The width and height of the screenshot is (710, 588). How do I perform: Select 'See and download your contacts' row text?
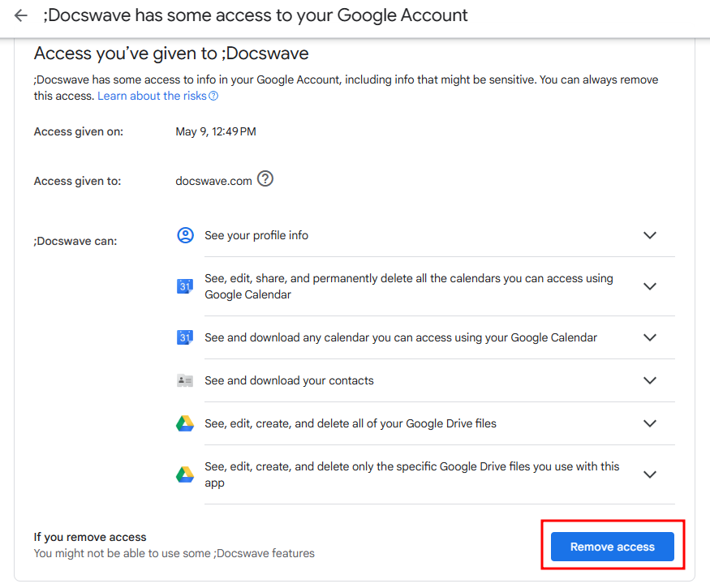click(x=289, y=380)
